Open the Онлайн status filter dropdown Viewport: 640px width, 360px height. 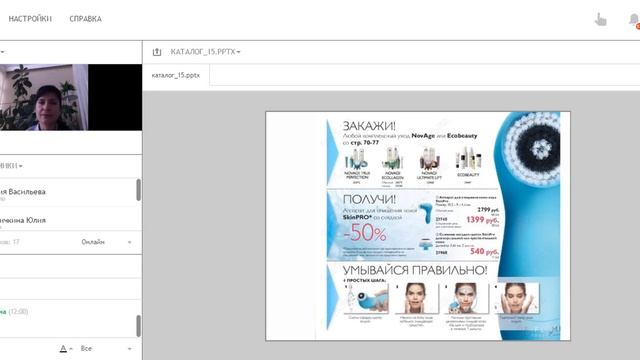coord(106,242)
